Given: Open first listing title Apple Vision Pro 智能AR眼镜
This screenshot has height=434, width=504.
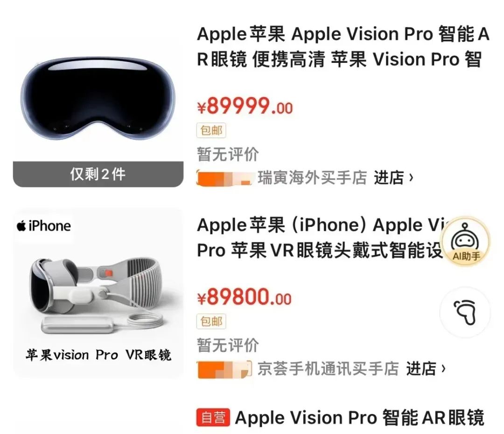Looking at the screenshot, I should coord(343,47).
